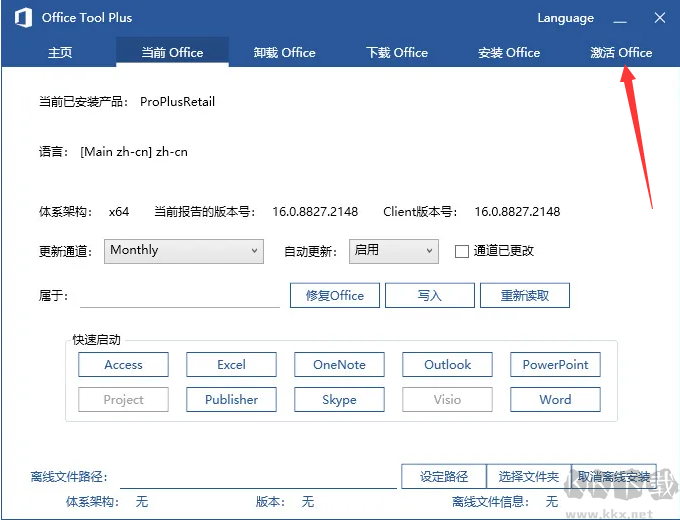Click the 写入 button

click(430, 295)
